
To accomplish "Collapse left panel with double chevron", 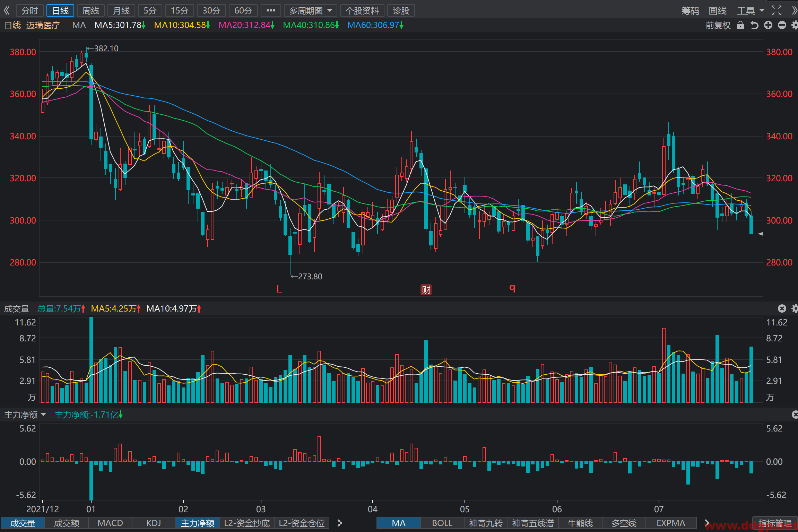I will pyautogui.click(x=7, y=11).
